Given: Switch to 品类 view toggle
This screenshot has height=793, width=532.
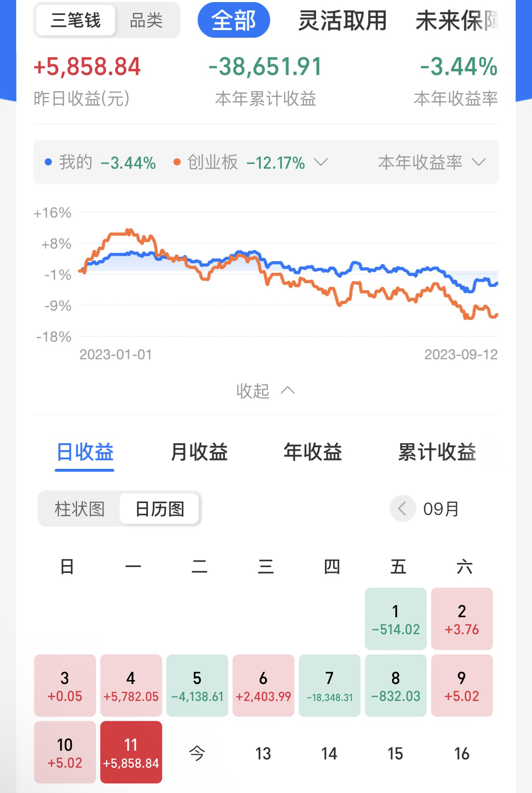Looking at the screenshot, I should point(146,20).
